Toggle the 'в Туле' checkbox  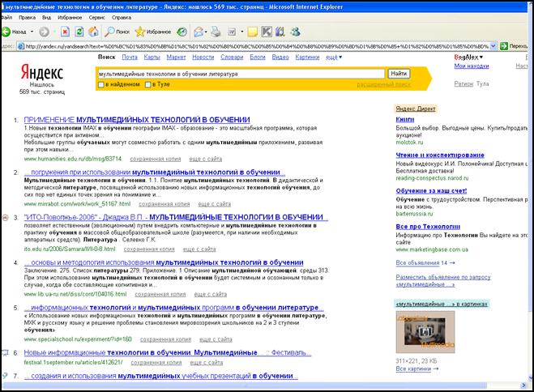point(147,85)
